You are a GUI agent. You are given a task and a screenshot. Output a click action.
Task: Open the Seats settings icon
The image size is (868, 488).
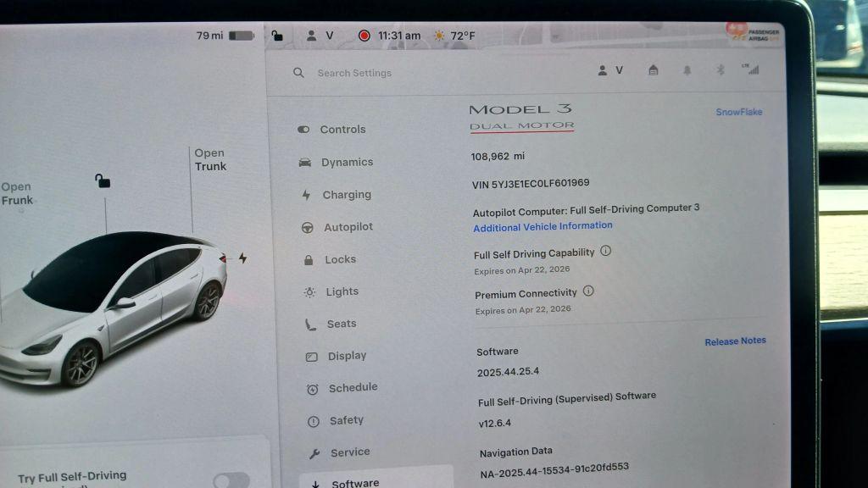tap(309, 324)
